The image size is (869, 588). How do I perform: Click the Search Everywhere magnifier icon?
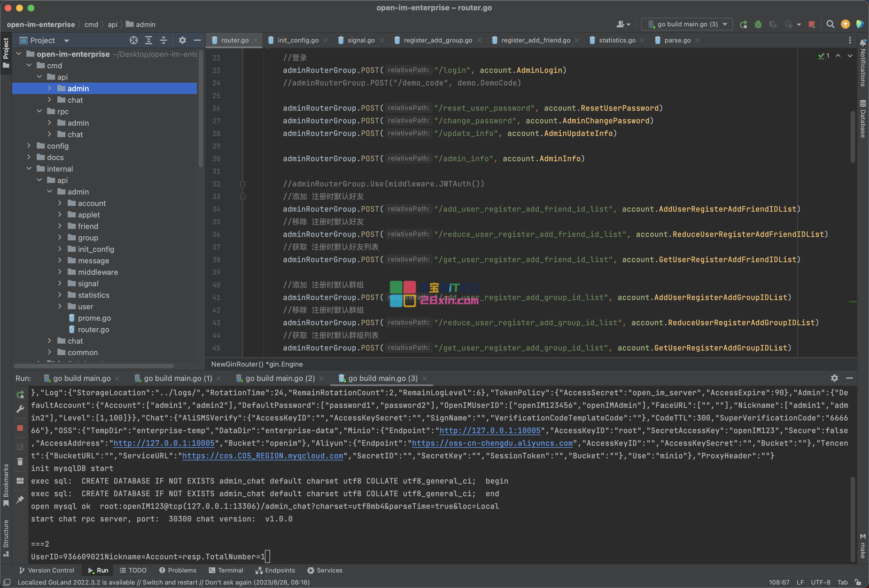point(830,24)
